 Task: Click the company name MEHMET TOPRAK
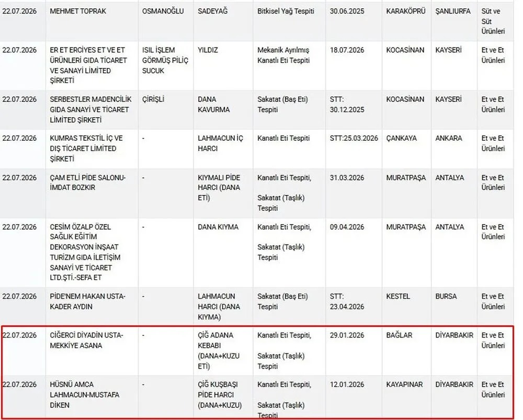coord(78,12)
